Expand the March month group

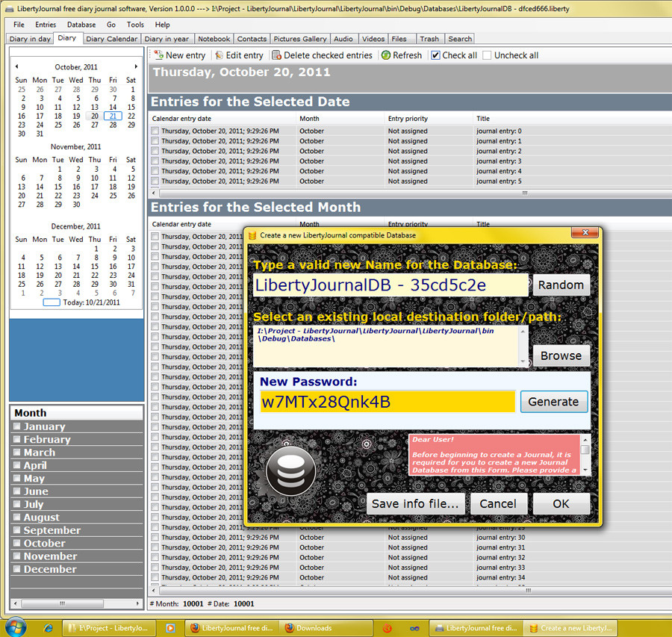tap(17, 452)
